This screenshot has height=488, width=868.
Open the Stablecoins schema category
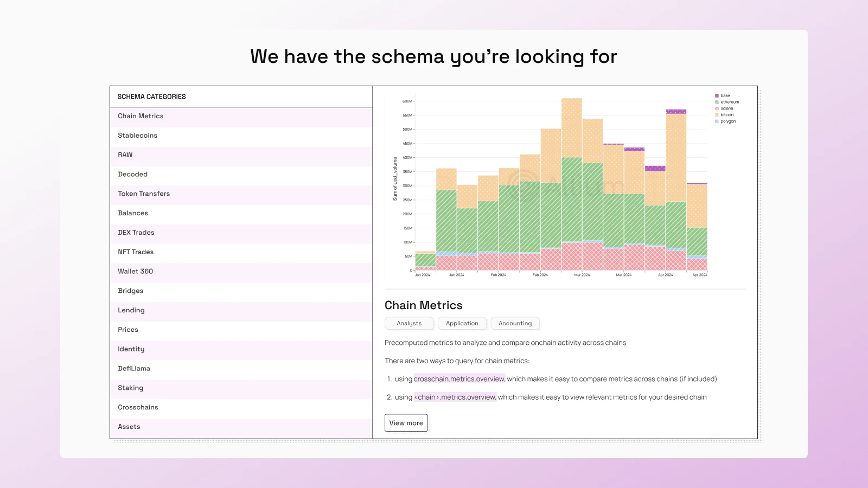137,136
